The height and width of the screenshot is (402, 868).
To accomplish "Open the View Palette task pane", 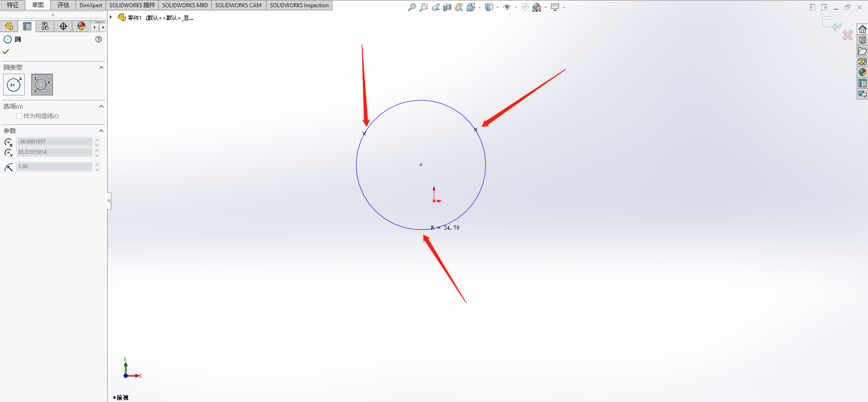I will coord(863,61).
